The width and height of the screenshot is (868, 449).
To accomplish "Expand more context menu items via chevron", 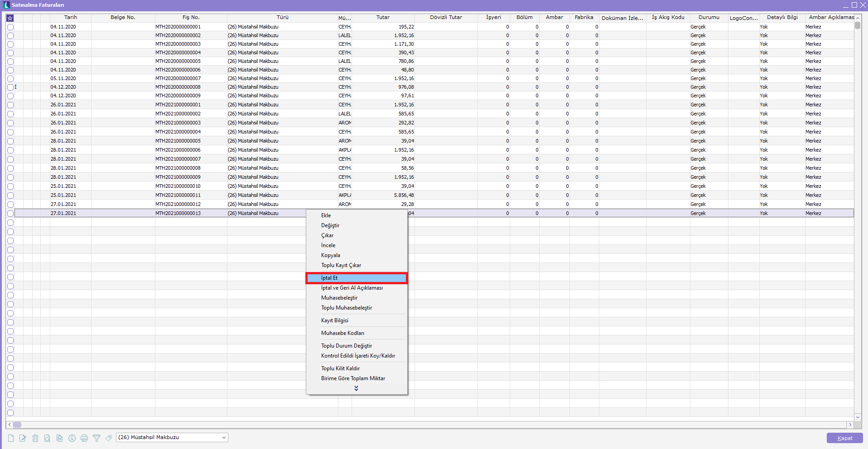I will 357,388.
